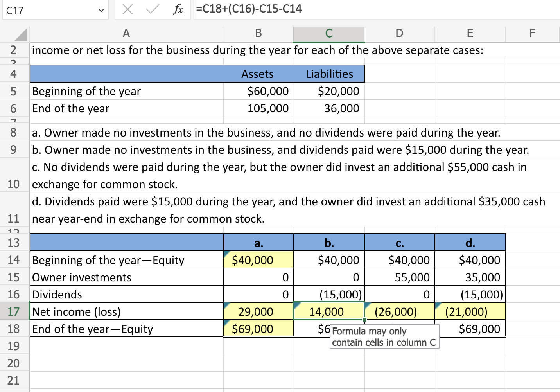Viewport: 560px width, 392px height.
Task: Select the case a. description in row 8
Action: click(266, 133)
